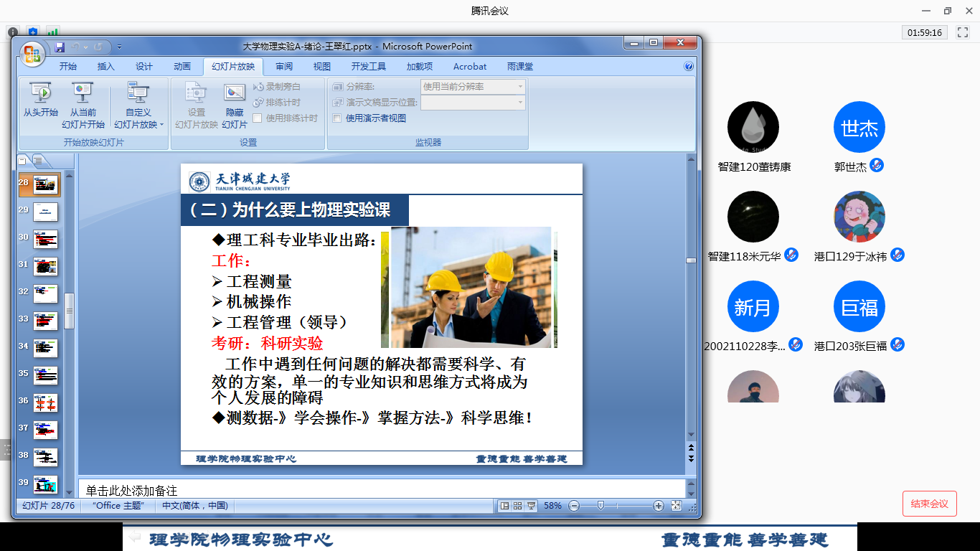
Task: Enable 使用演示者视图 checkbox
Action: coord(337,118)
